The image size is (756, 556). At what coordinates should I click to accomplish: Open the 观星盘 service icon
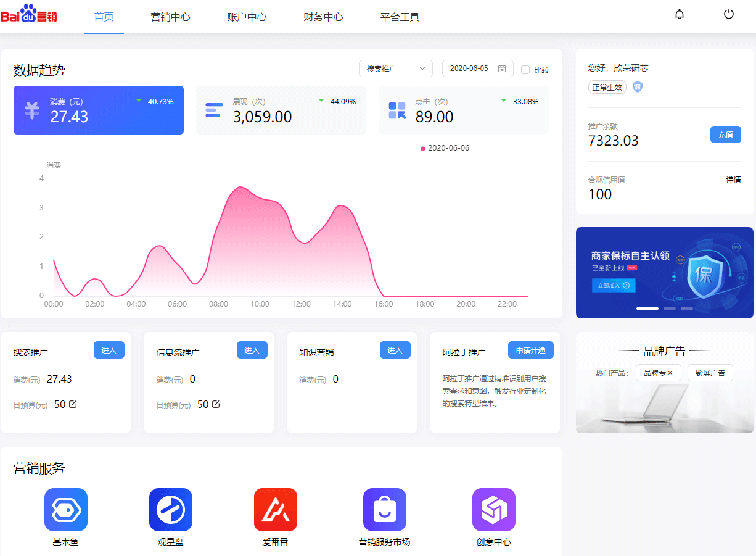point(171,510)
